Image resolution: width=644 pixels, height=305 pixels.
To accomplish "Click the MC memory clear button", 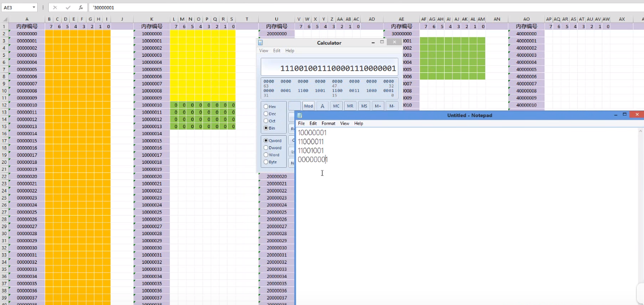I will 337,106.
